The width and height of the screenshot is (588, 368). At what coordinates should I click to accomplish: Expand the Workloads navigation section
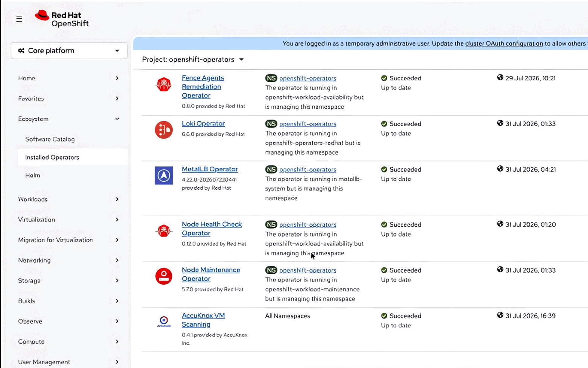click(69, 199)
